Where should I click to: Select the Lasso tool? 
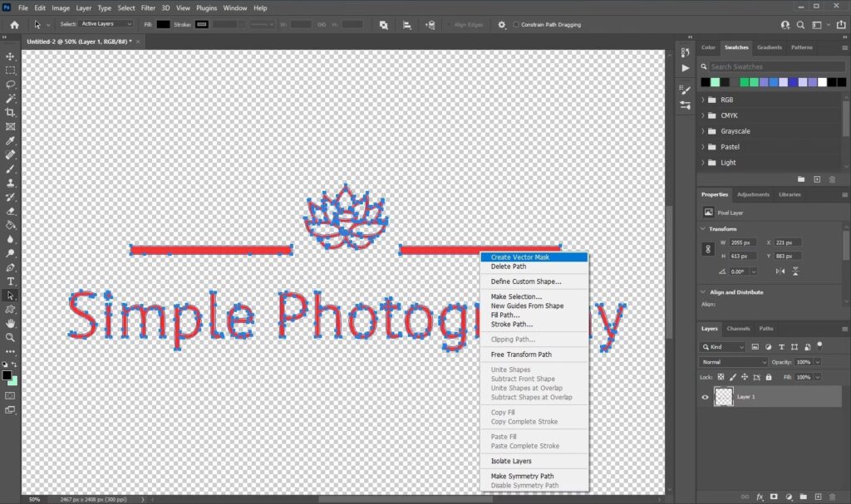tap(11, 85)
